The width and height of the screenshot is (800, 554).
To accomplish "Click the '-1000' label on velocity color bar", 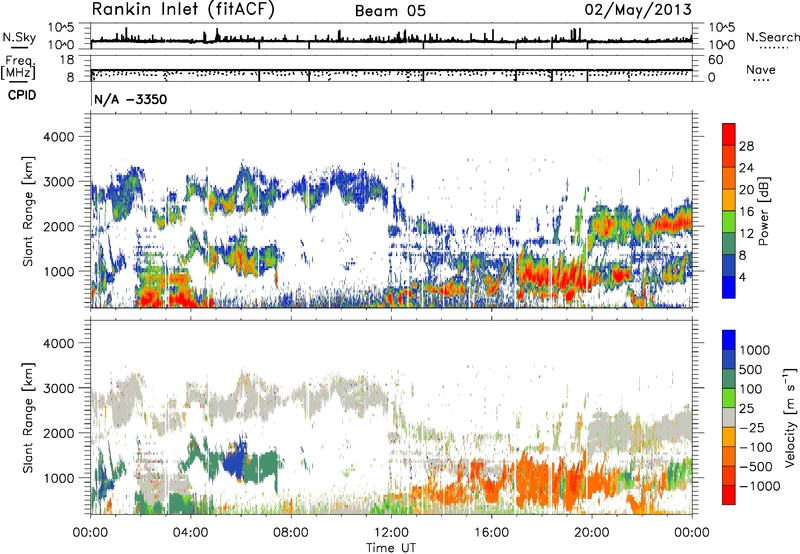I will [759, 486].
